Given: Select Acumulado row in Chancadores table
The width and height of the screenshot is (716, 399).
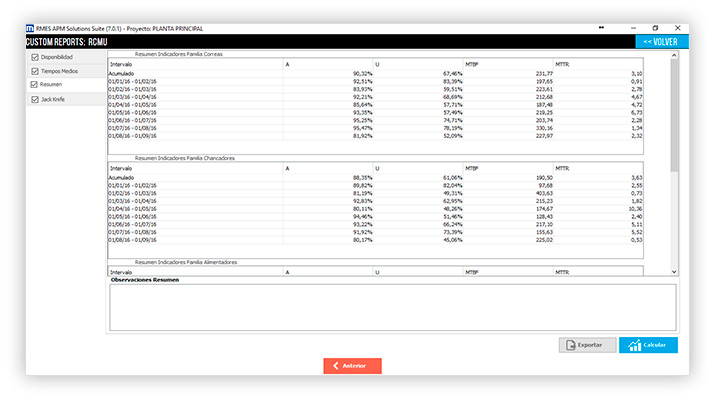Looking at the screenshot, I should coord(375,178).
